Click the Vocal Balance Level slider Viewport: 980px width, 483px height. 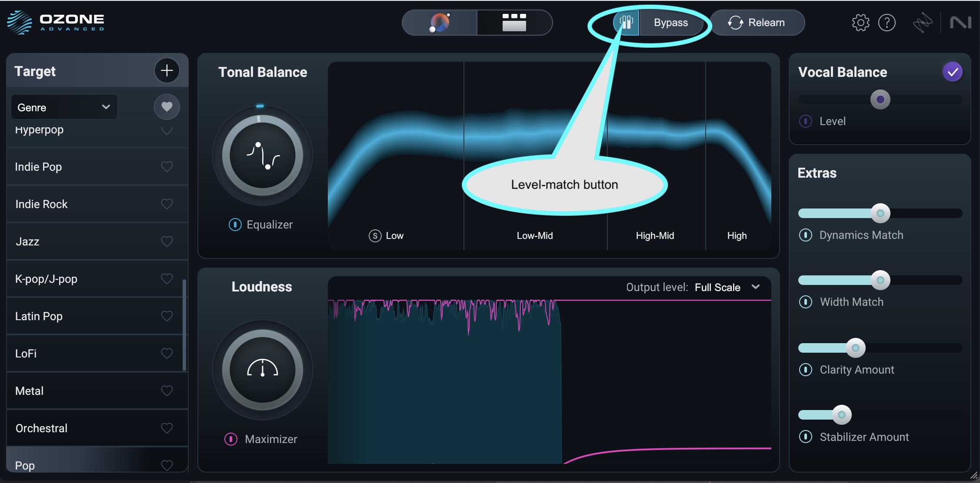pos(880,99)
